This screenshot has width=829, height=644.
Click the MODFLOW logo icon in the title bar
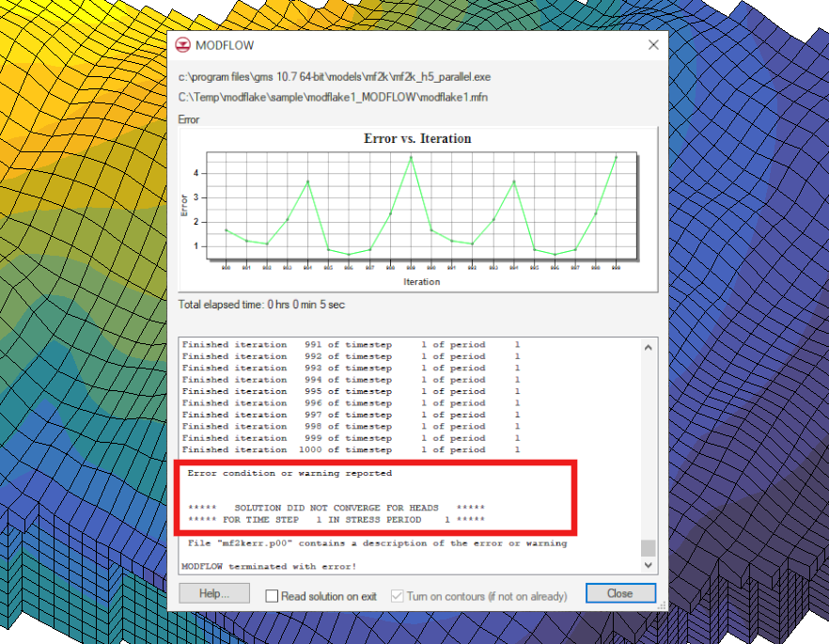pos(182,44)
